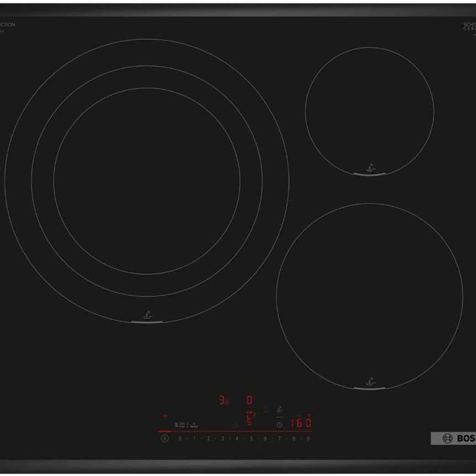Click the Bosch logo badge
Image resolution: width=476 pixels, height=476 pixels.
pos(453,438)
